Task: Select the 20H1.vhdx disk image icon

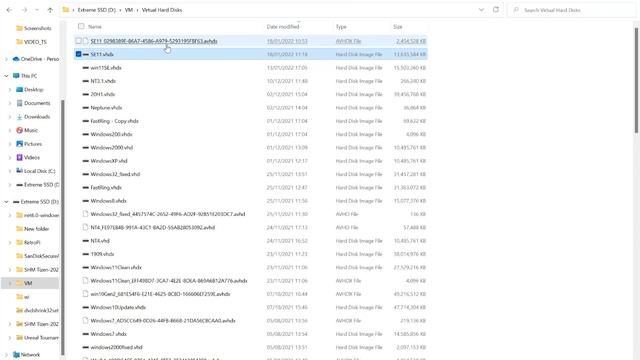Action: coord(85,94)
